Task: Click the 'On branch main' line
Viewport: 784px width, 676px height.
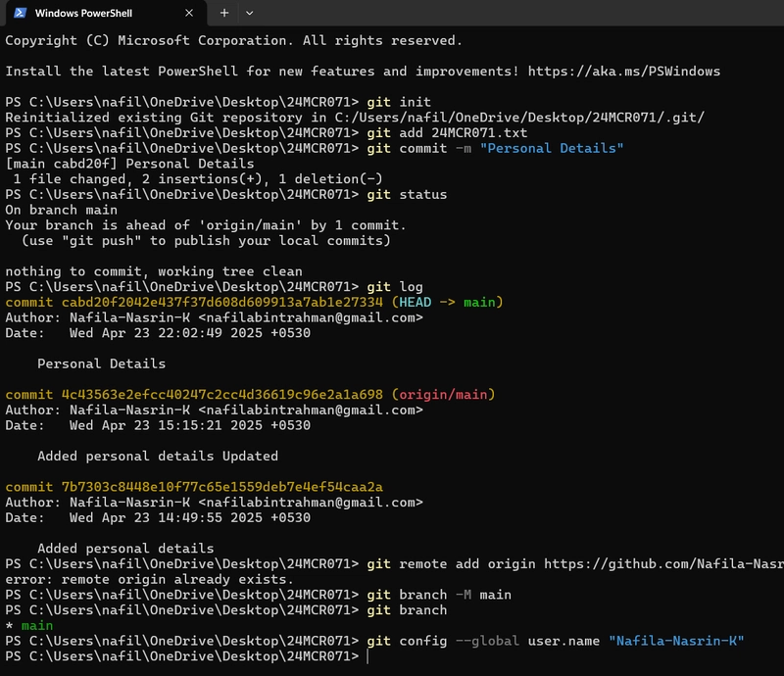Action: pyautogui.click(x=62, y=210)
